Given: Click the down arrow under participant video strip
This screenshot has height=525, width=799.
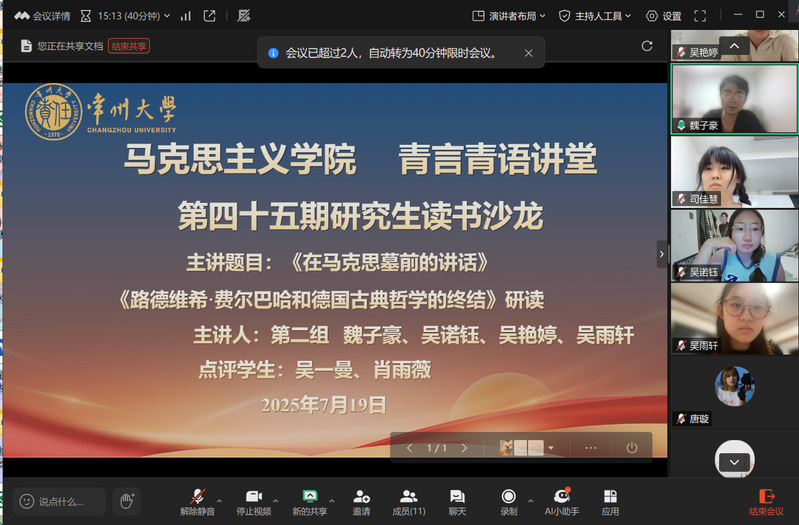Looking at the screenshot, I should [734, 462].
